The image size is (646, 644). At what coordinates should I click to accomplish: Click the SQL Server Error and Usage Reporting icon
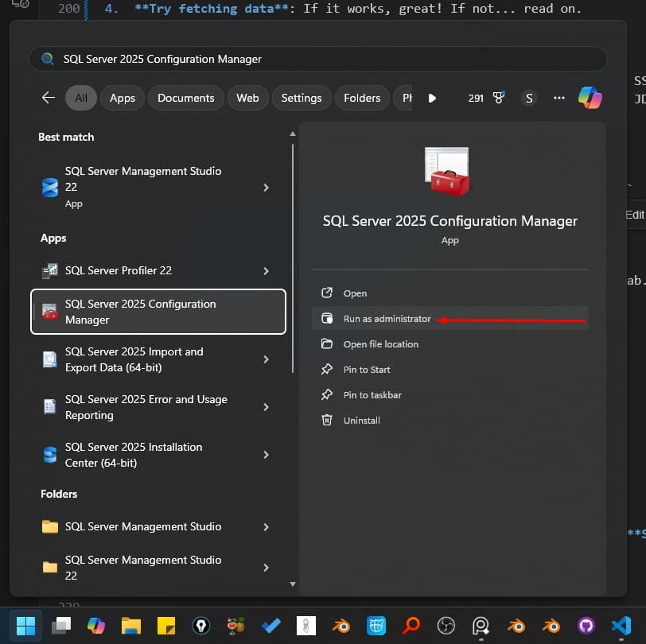tap(49, 407)
